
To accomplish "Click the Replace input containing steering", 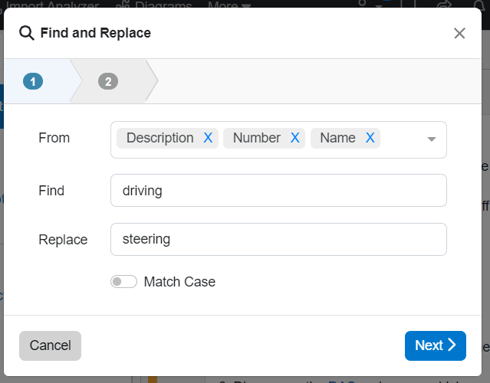I will click(x=278, y=239).
